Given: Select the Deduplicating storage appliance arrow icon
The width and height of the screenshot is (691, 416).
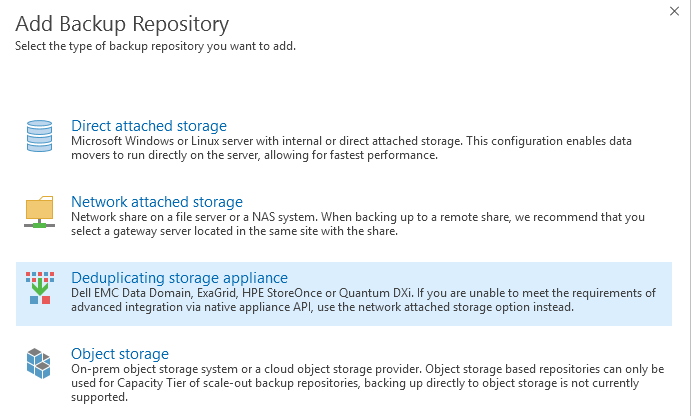Looking at the screenshot, I should coord(40,288).
